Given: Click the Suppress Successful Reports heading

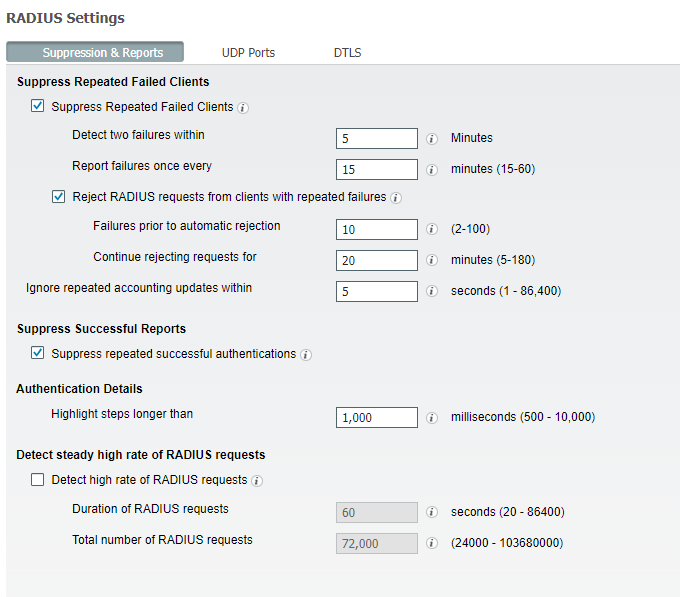Looking at the screenshot, I should coord(101,329).
